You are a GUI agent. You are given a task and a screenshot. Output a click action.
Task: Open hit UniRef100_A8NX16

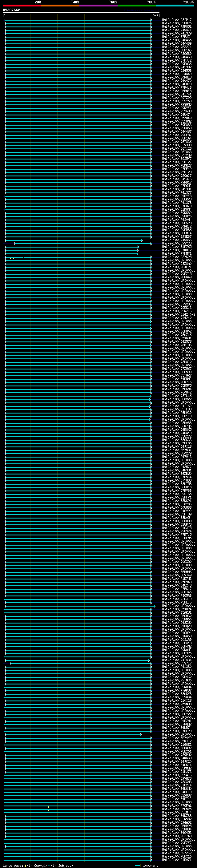tap(177, 856)
